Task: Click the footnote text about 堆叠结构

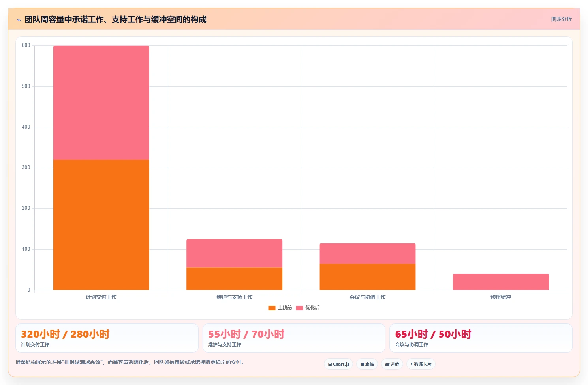Action: [130, 362]
